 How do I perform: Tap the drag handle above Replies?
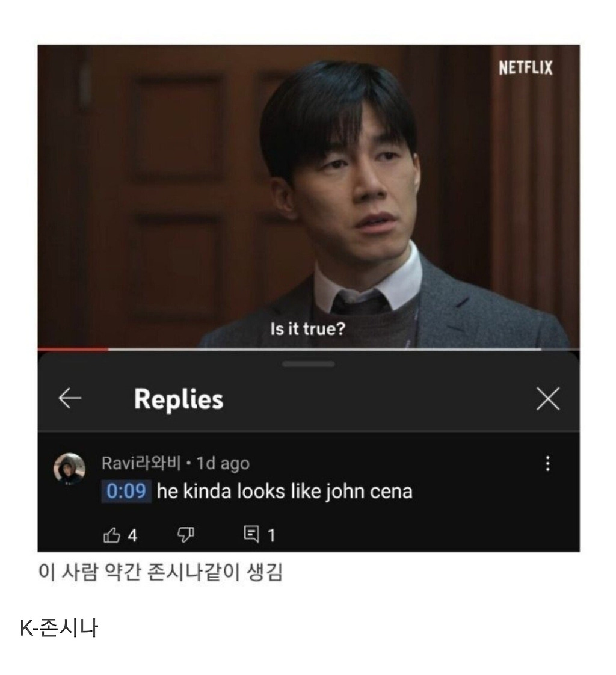[308, 364]
